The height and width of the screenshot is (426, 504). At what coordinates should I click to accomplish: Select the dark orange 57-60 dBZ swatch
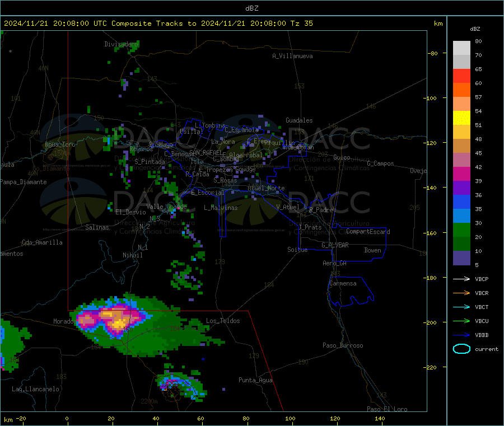click(461, 90)
